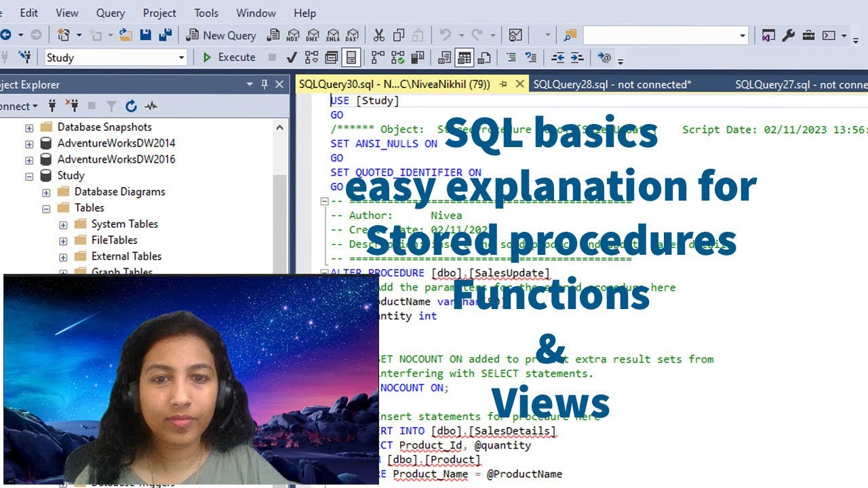Click the Find in Files icon
The image size is (868, 488).
(x=570, y=35)
